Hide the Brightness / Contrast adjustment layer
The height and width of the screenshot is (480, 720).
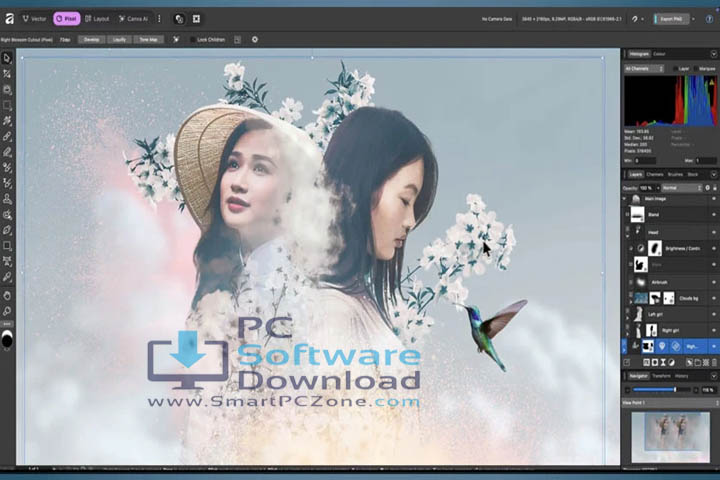point(714,248)
